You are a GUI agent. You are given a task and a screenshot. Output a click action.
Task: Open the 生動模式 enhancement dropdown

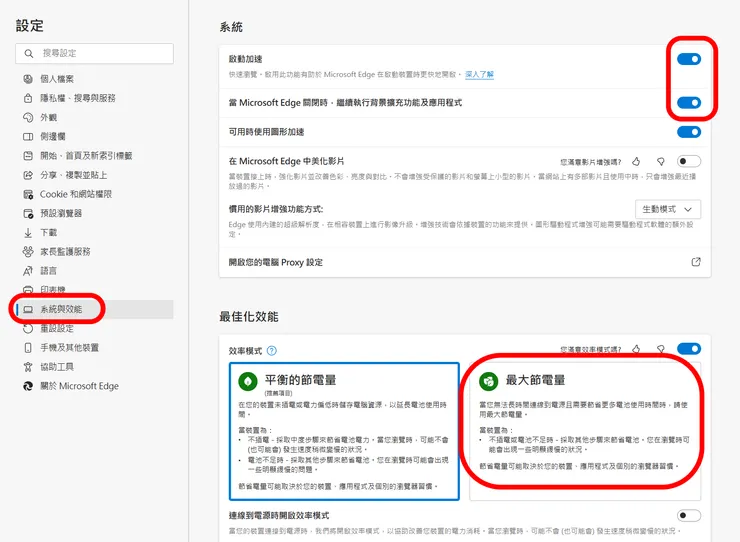[668, 209]
